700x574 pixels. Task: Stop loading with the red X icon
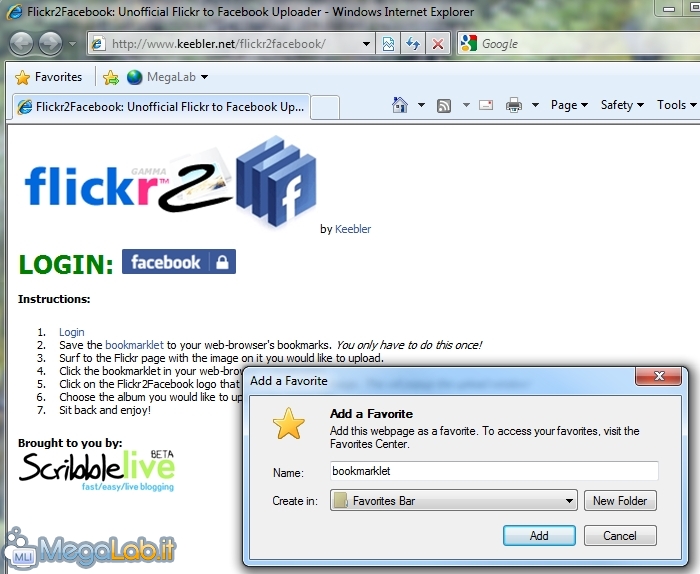coord(438,44)
